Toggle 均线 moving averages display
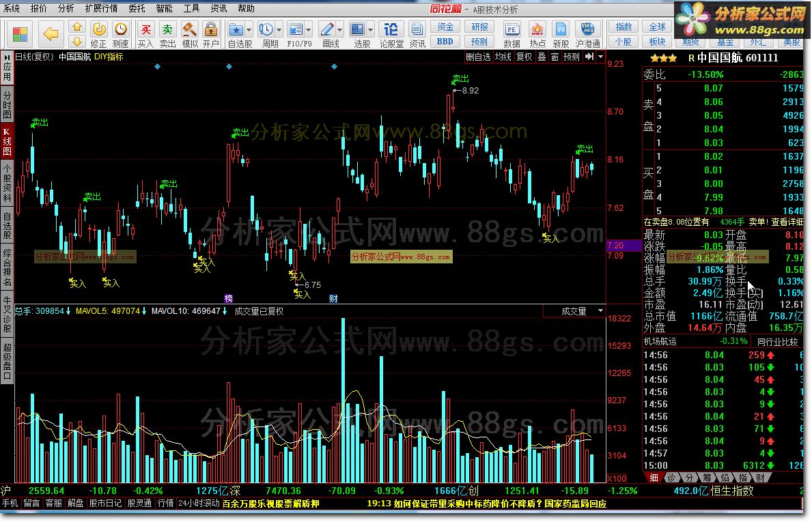The image size is (812, 522). 503,57
